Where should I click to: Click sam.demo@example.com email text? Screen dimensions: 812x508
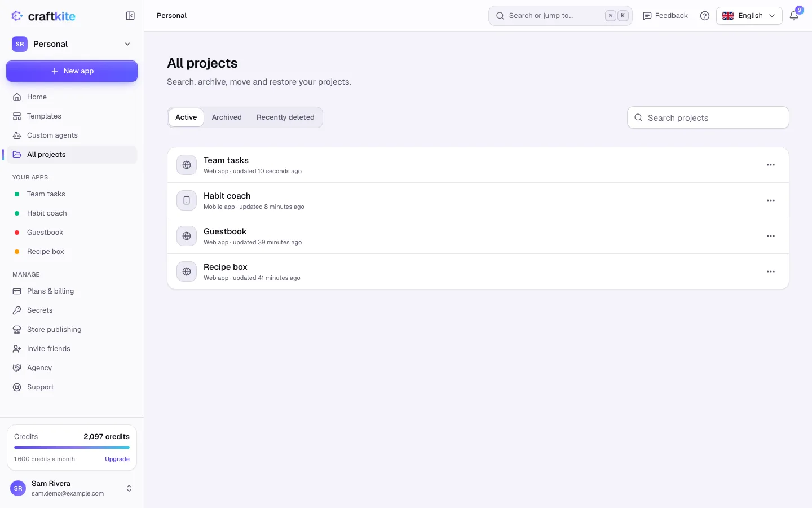click(68, 493)
